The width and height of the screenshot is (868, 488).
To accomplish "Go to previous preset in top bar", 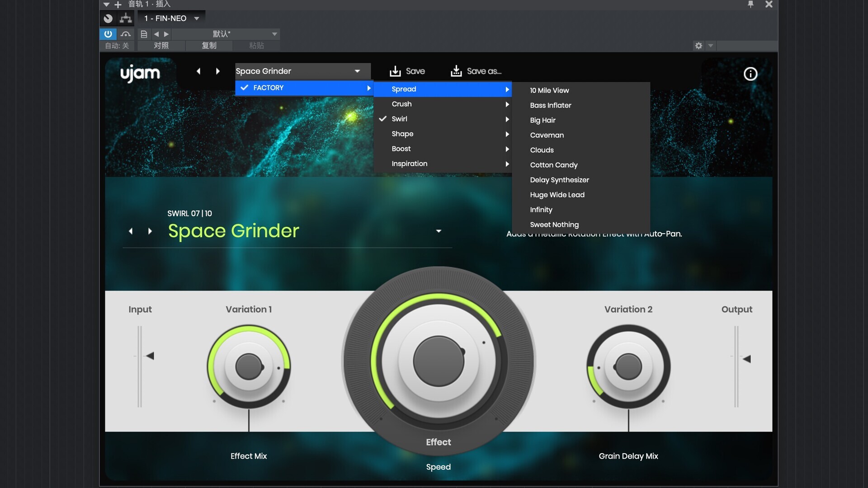I will point(198,71).
